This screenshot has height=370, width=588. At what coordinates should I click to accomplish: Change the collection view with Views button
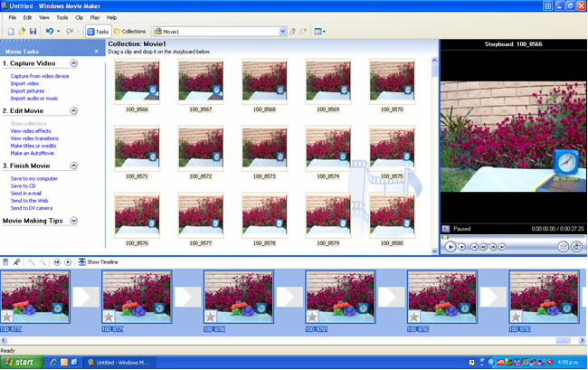(319, 32)
